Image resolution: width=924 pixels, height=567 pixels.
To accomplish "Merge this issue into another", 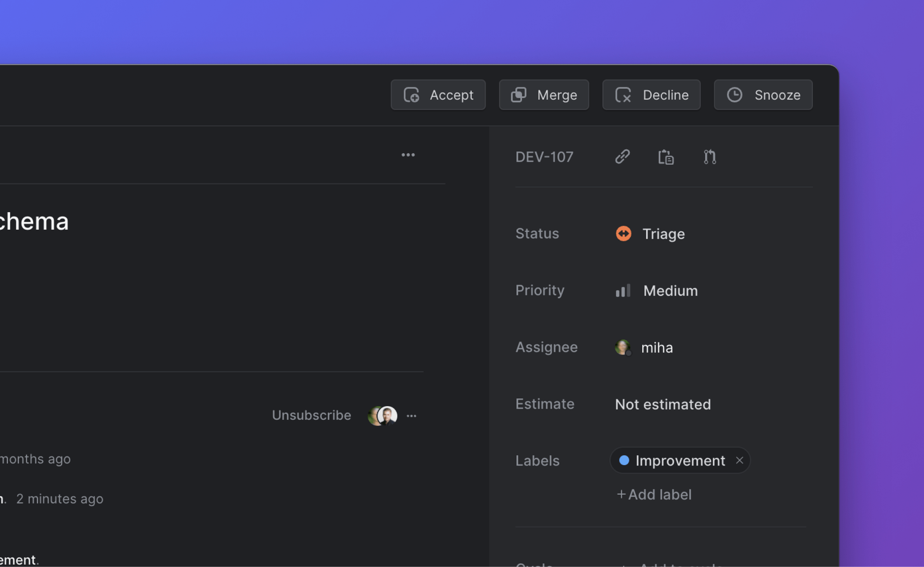I will [543, 95].
